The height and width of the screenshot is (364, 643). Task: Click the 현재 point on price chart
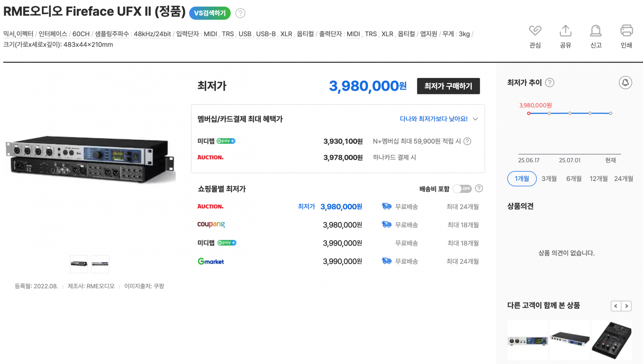[611, 113]
